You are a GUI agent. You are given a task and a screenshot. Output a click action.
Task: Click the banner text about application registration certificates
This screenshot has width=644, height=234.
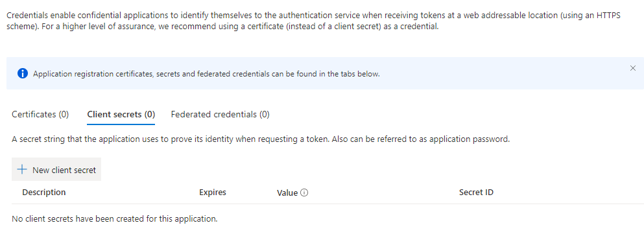click(207, 75)
